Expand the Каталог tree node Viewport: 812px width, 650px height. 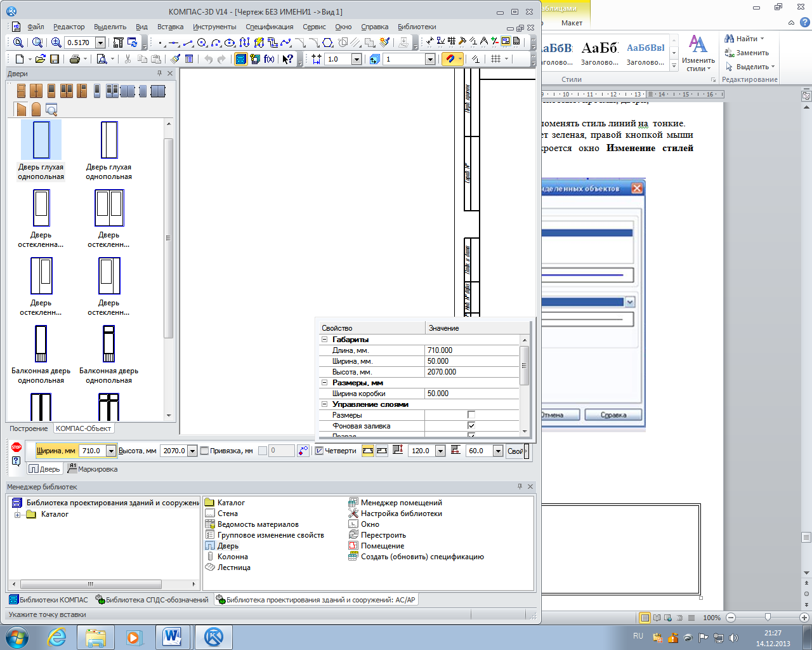click(x=18, y=515)
